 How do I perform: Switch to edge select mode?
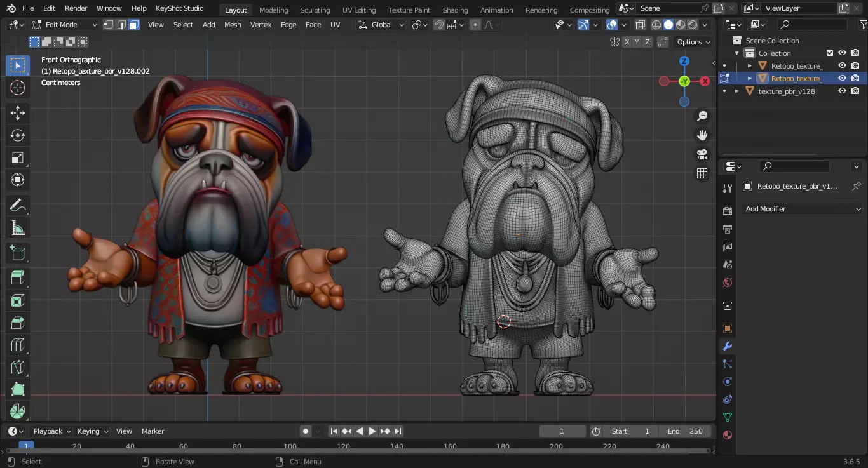pyautogui.click(x=121, y=25)
